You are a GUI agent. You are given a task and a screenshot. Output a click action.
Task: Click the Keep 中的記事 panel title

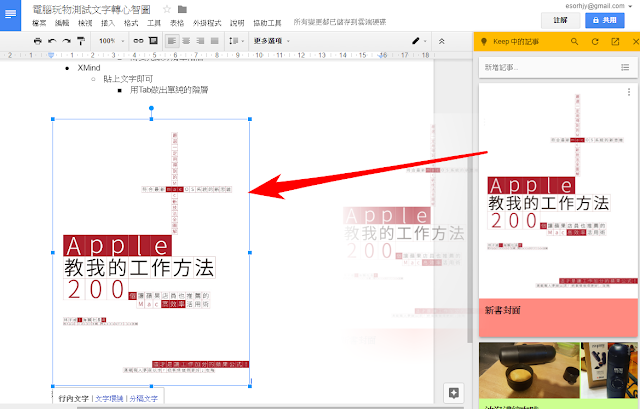[516, 42]
